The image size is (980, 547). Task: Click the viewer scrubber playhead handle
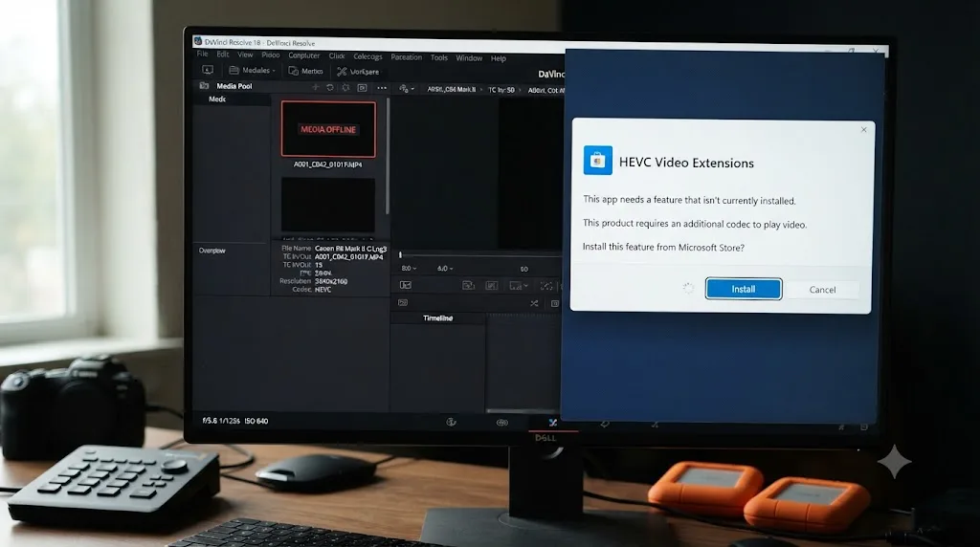coord(401,254)
